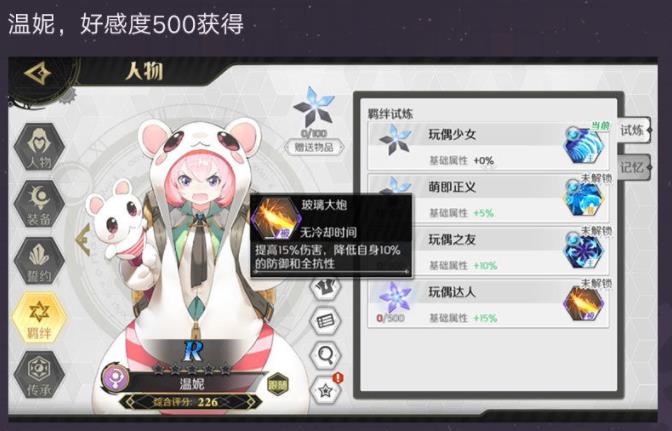The image size is (672, 431).
Task: Click the outfit shirt hexagon icon
Action: (326, 288)
